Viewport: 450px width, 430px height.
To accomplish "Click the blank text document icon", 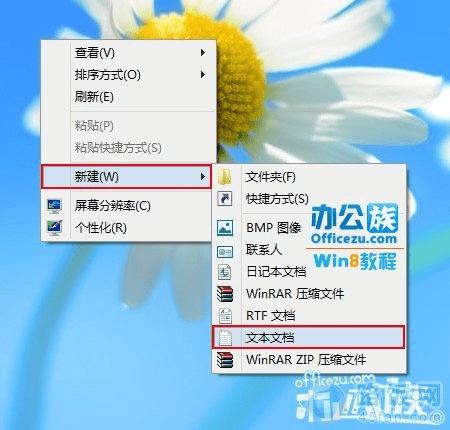I will pos(225,338).
